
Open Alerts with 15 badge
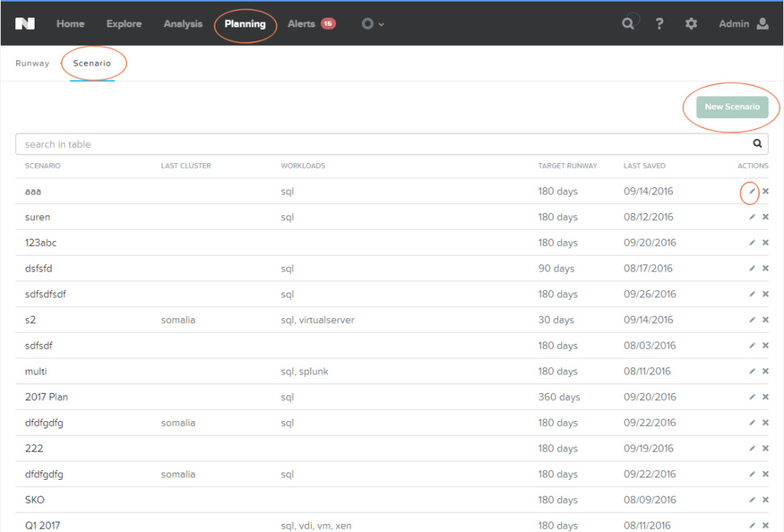[x=311, y=23]
